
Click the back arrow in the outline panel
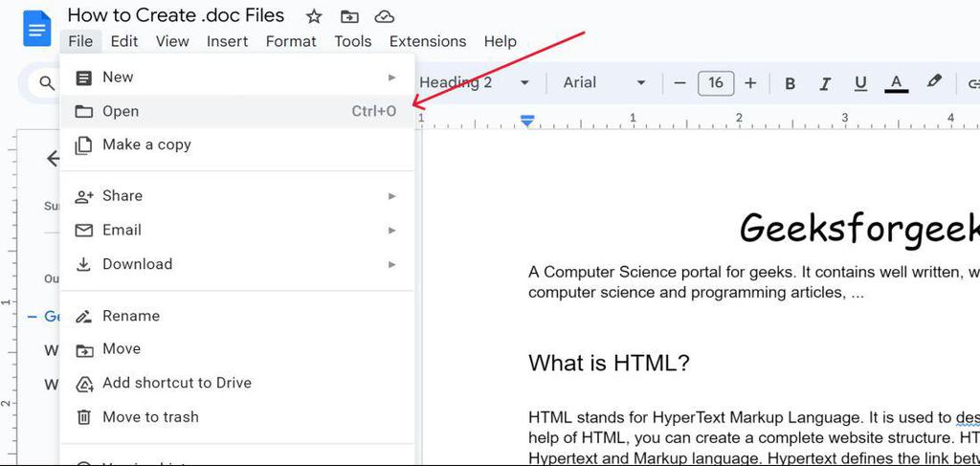(x=54, y=159)
